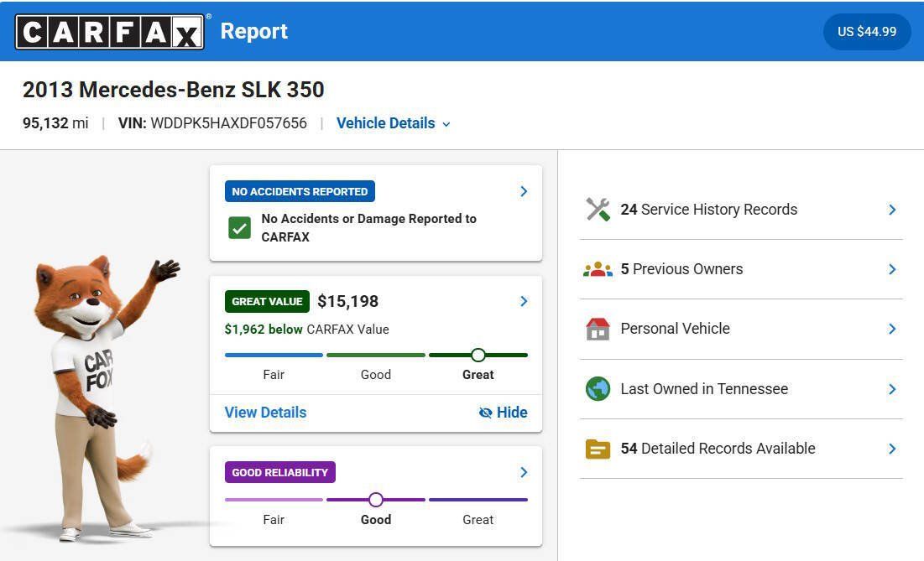Expand the No Accidents Reported card arrow
The height and width of the screenshot is (561, 924).
pyautogui.click(x=524, y=191)
